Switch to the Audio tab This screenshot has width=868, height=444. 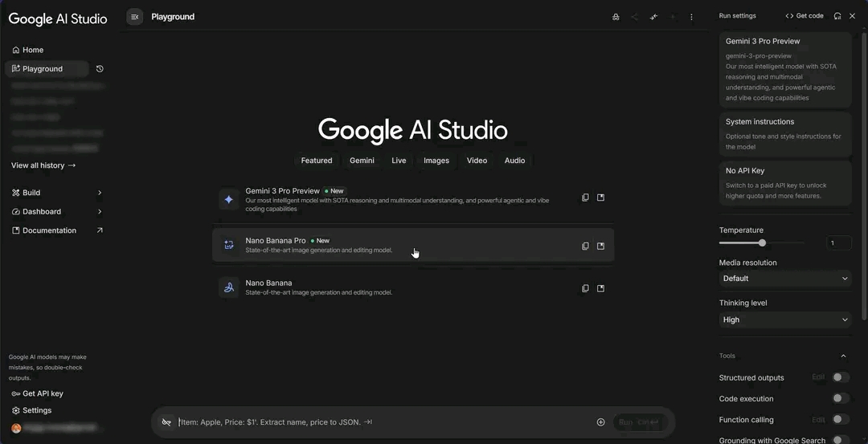[x=515, y=161]
